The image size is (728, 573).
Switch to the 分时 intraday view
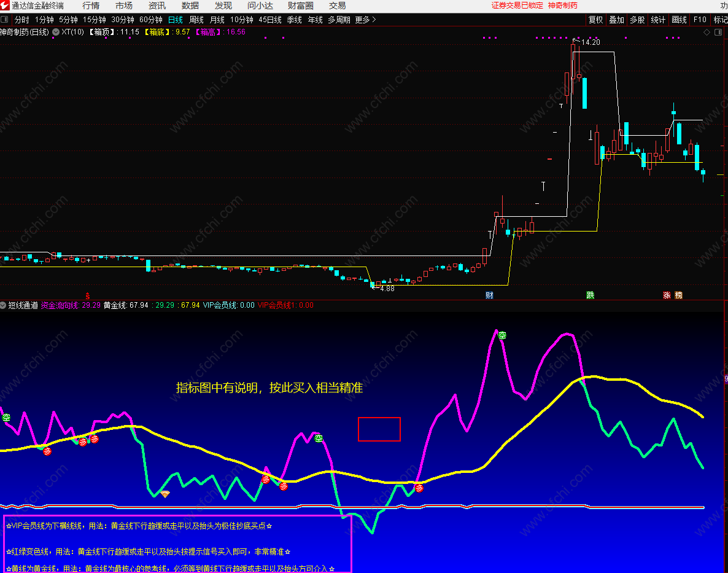pyautogui.click(x=22, y=20)
